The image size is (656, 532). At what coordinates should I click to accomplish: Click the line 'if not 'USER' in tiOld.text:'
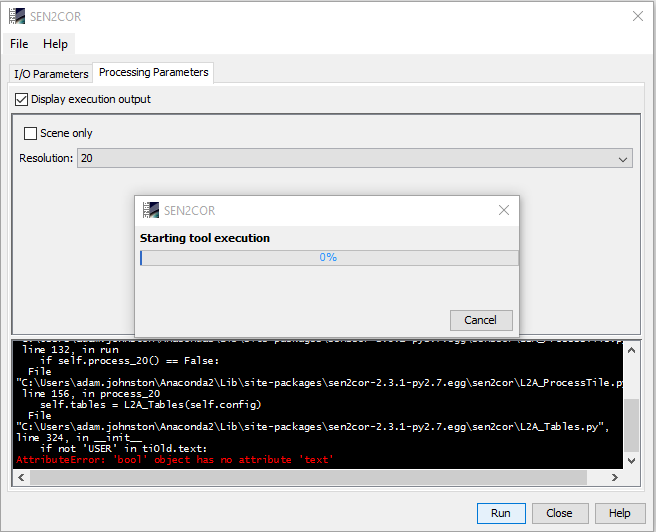click(123, 449)
